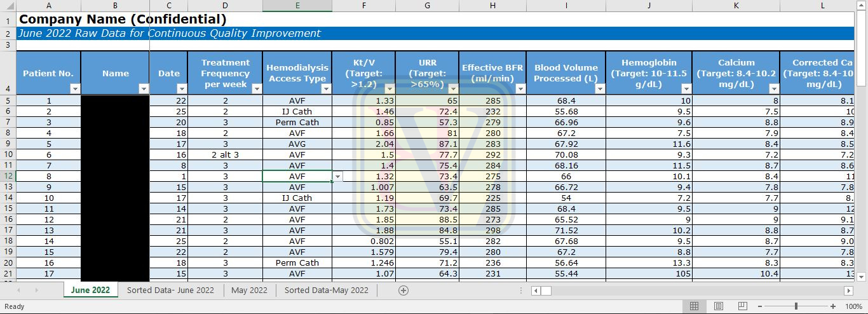Open the May 2022 sheet tab
The height and width of the screenshot is (314, 868).
pyautogui.click(x=249, y=290)
